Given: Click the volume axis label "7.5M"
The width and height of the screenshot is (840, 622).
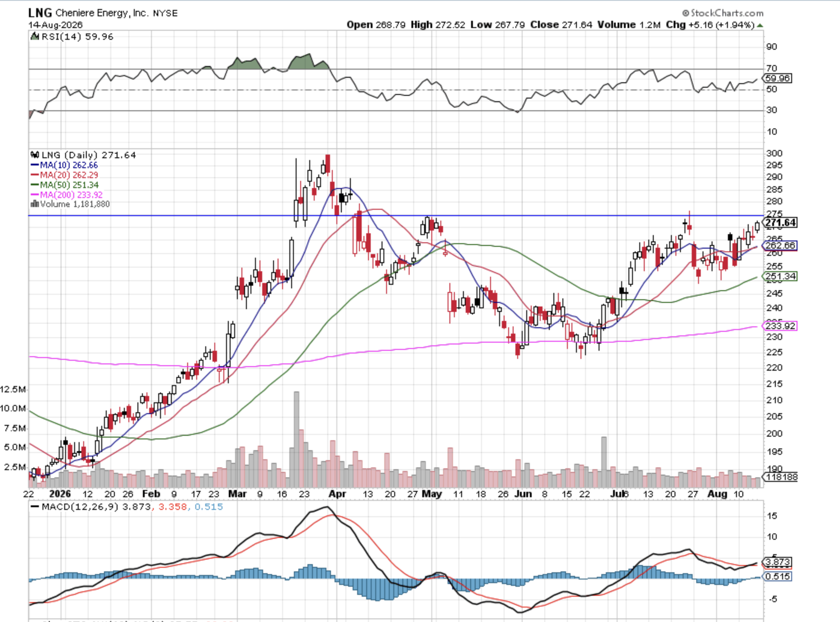Looking at the screenshot, I should tap(15, 428).
